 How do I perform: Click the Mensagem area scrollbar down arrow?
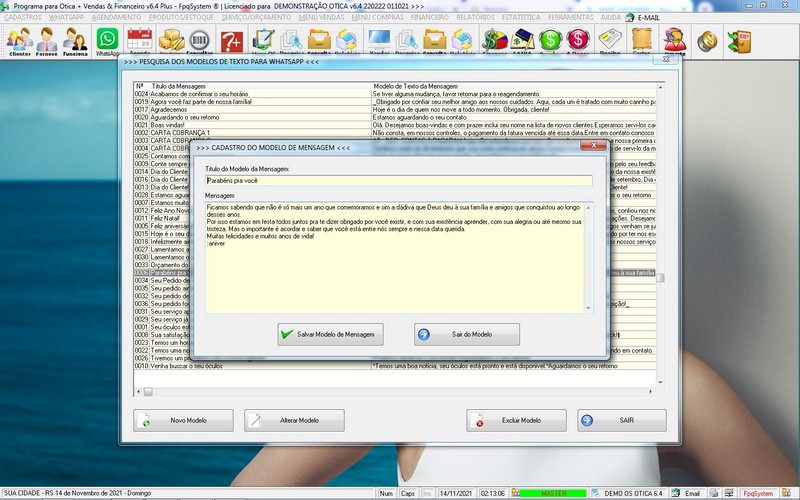(588, 308)
